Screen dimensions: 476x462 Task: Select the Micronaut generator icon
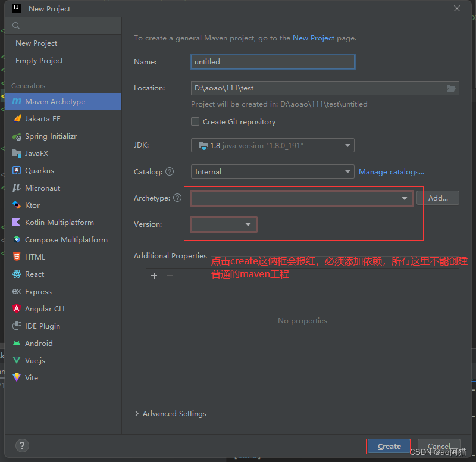tap(17, 188)
